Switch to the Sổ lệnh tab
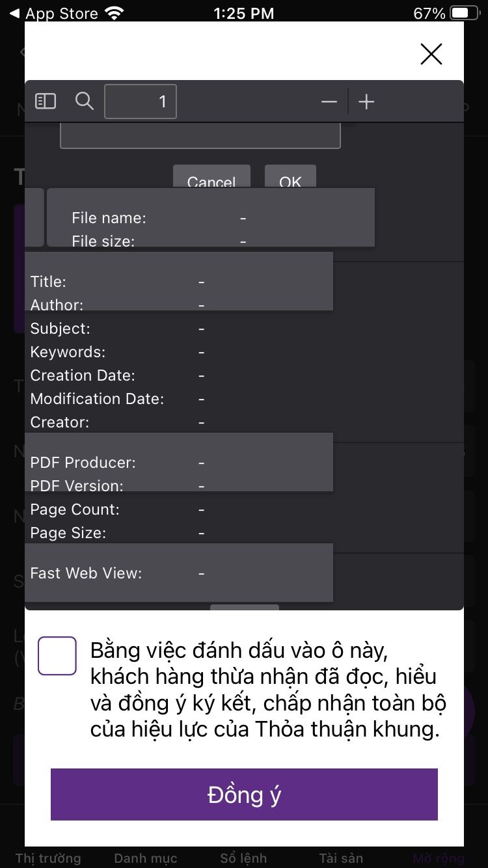This screenshot has width=488, height=868. point(243,858)
